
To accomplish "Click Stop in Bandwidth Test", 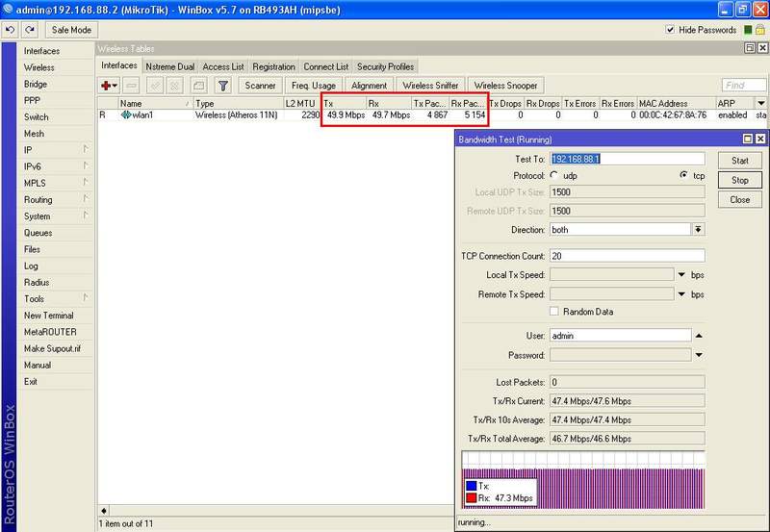I will click(x=739, y=180).
